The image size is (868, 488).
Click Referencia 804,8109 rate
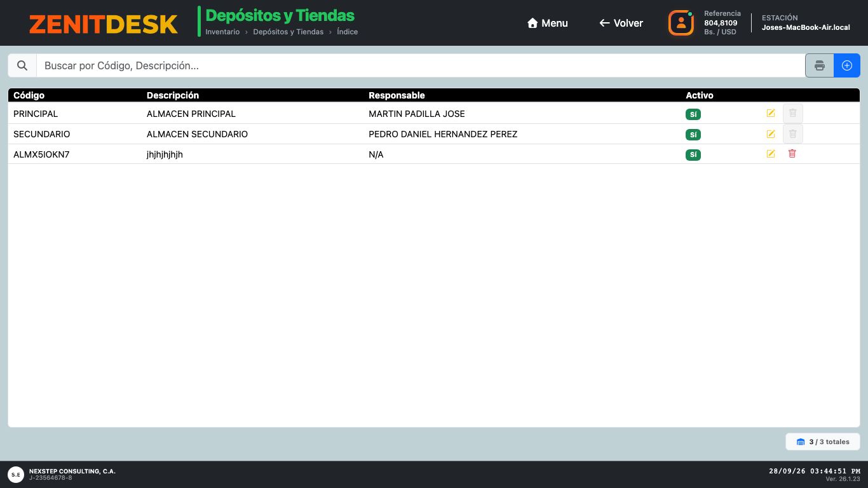pyautogui.click(x=722, y=23)
